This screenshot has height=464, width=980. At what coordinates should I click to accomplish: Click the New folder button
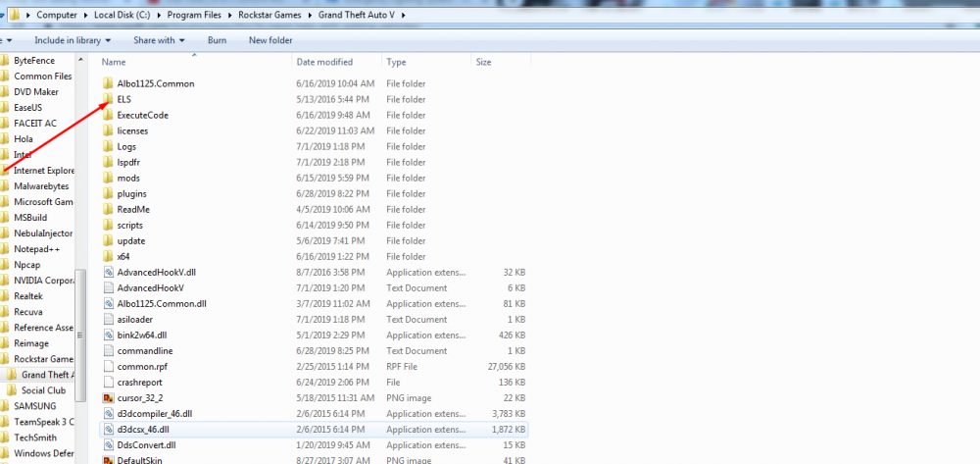point(270,40)
